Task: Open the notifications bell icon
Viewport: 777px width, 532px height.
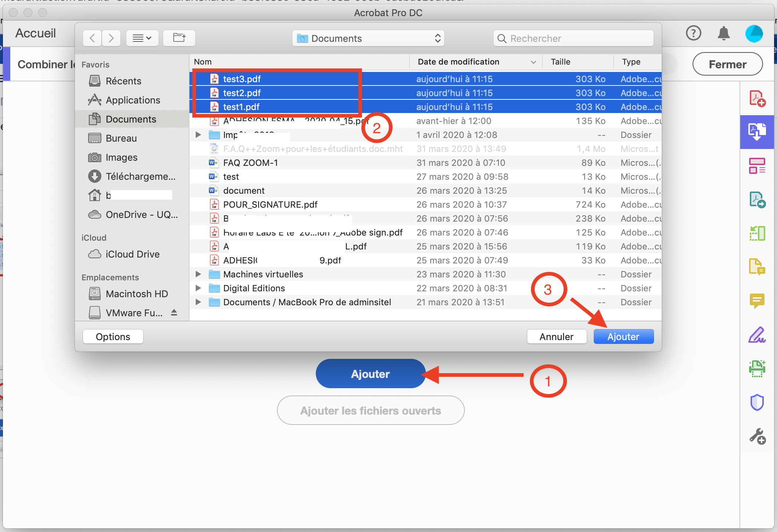Action: (x=724, y=33)
